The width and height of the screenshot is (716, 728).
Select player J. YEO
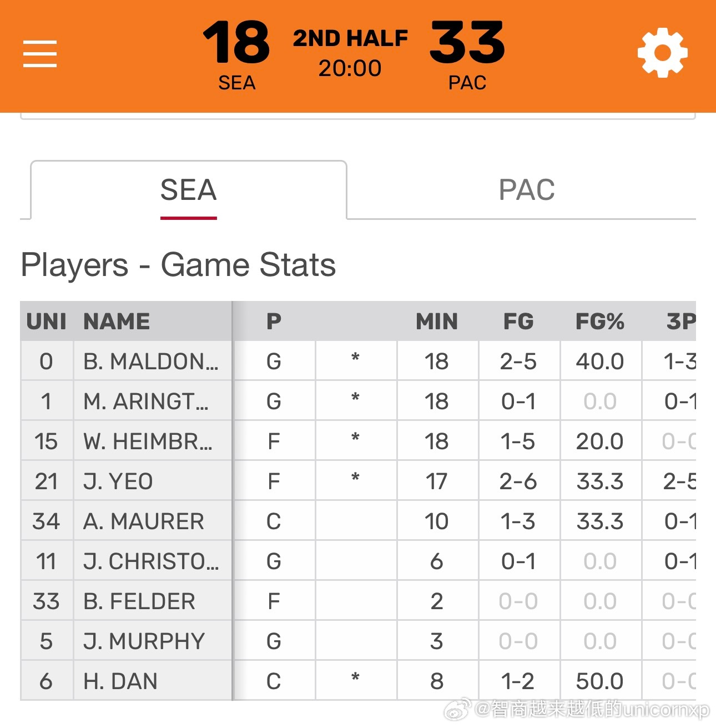coord(118,481)
